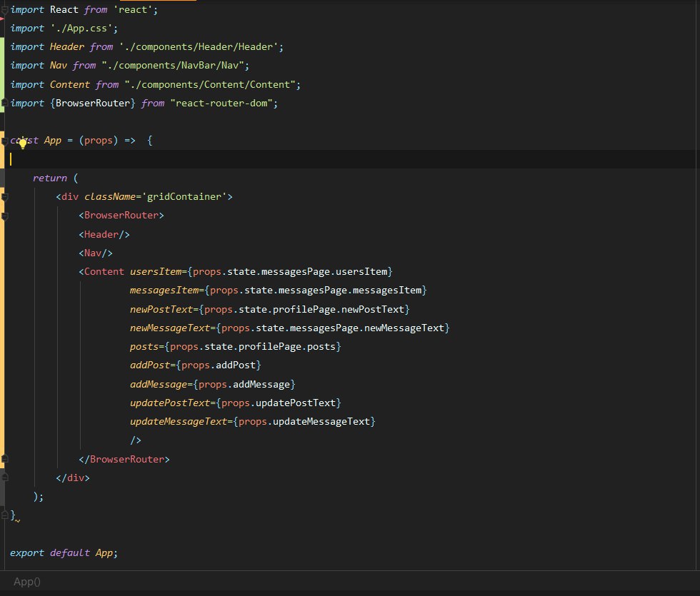This screenshot has height=596, width=700.
Task: Click the Nav self-closing tag
Action: pos(96,253)
